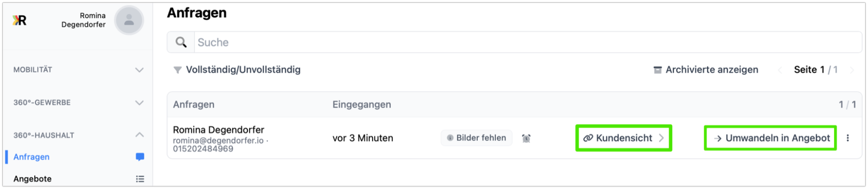This screenshot has width=868, height=189.
Task: Click the Bilder fehlen status badge
Action: click(476, 138)
